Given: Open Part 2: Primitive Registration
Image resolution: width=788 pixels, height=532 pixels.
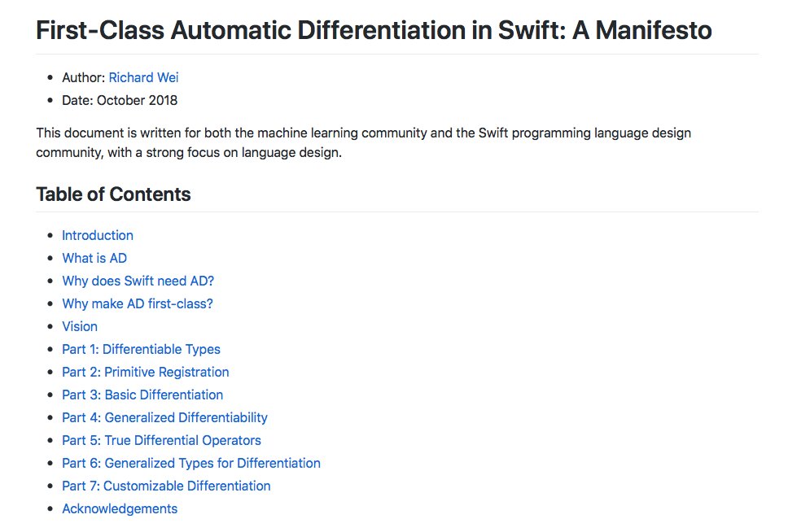Looking at the screenshot, I should tap(145, 372).
